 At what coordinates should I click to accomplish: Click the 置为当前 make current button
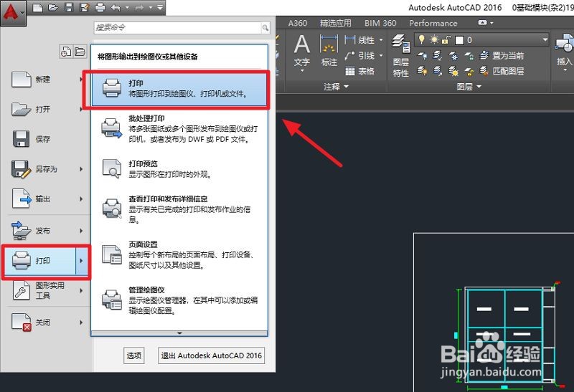coord(502,56)
